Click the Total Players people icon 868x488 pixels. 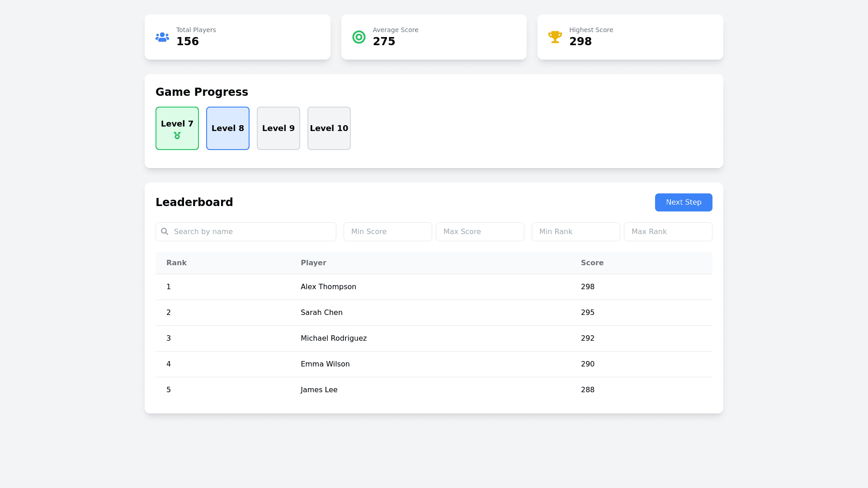162,37
